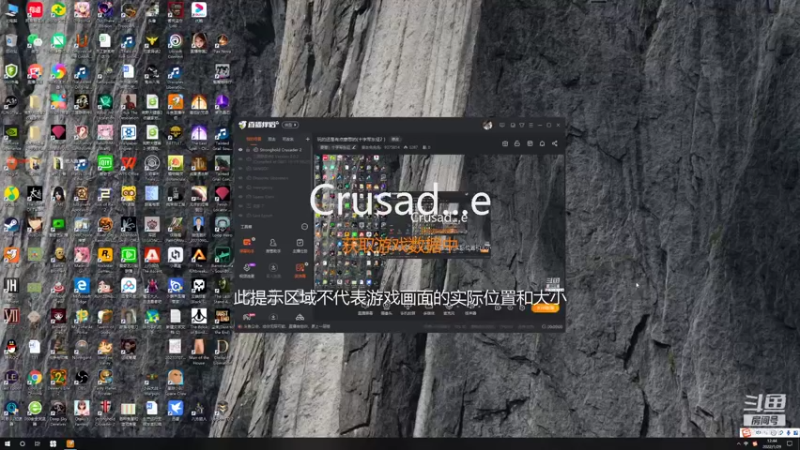
Task: Click the share icon above the preview
Action: pos(555,143)
